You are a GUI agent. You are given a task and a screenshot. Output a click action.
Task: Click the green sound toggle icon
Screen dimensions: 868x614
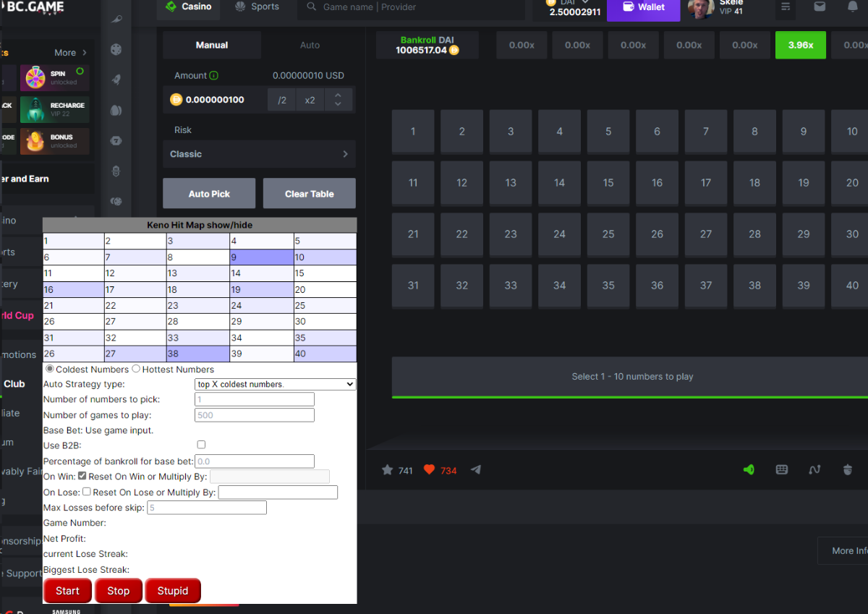click(749, 469)
